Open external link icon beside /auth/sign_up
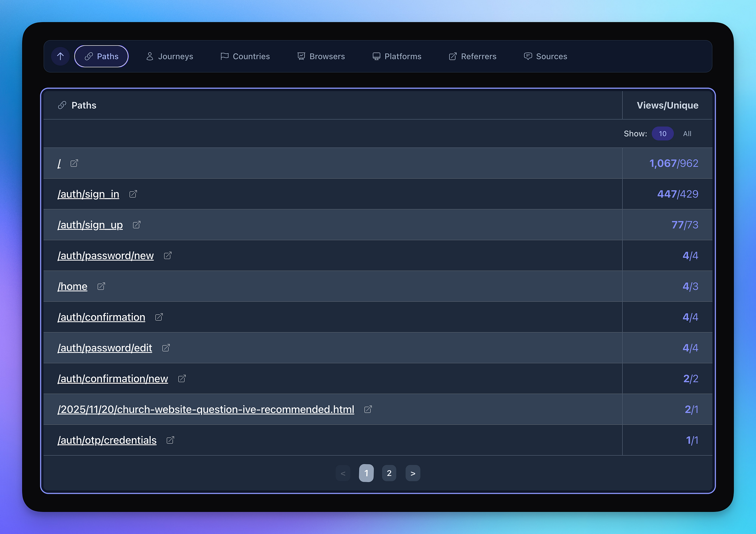This screenshot has height=534, width=756. tap(137, 225)
